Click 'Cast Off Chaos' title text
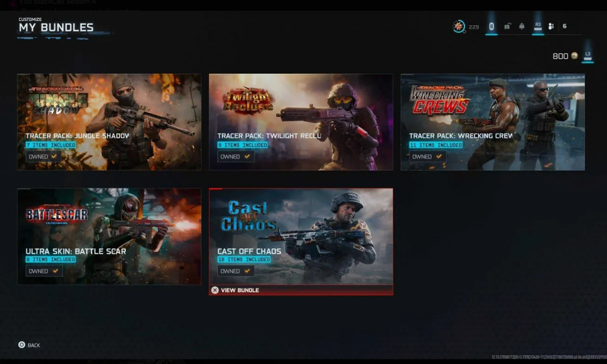The height and width of the screenshot is (364, 607). [x=249, y=251]
